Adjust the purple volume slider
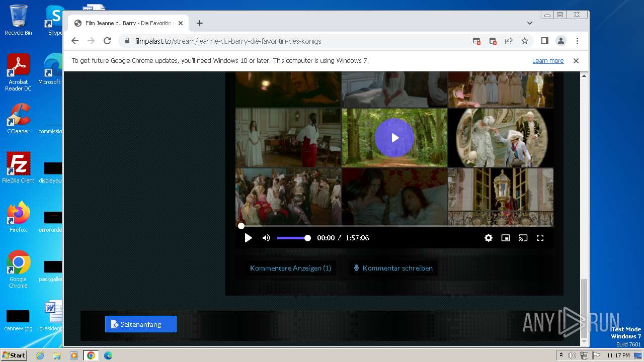The width and height of the screenshot is (644, 362). [293, 238]
